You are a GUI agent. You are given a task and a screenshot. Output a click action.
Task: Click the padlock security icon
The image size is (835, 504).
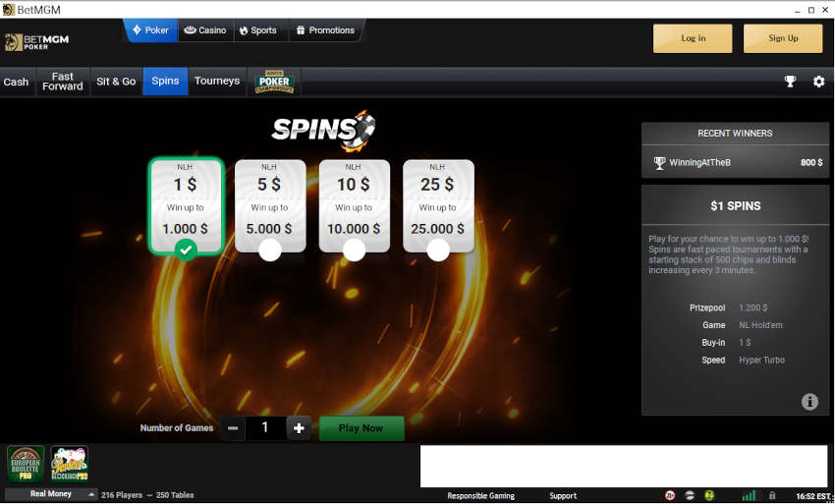coord(772,495)
